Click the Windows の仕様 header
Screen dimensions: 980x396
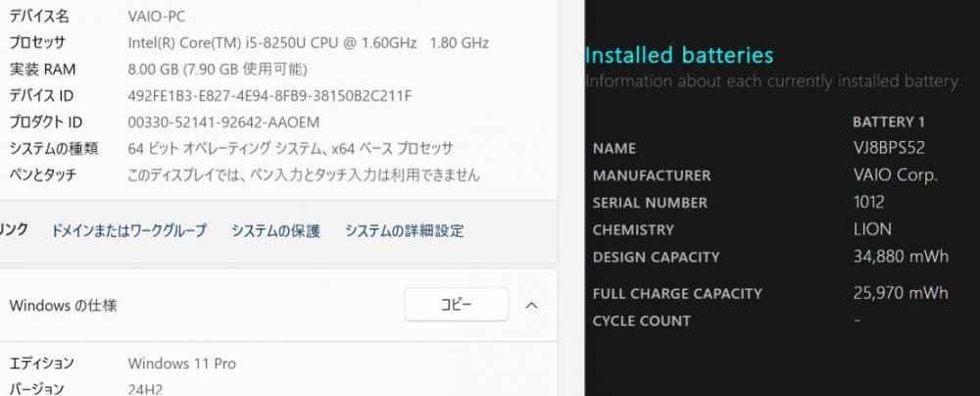[63, 306]
